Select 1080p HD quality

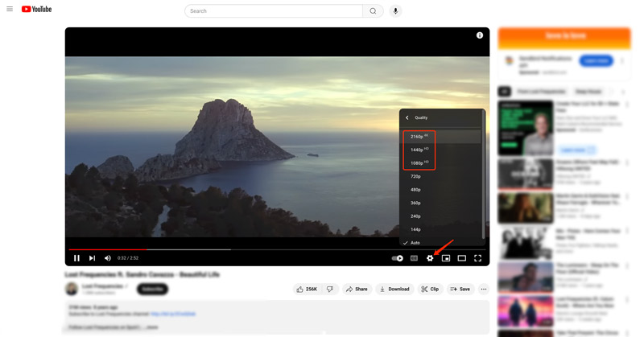coord(440,163)
